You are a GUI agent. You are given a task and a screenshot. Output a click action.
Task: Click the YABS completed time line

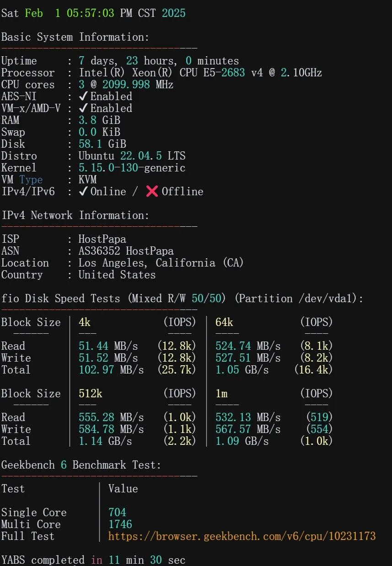[x=93, y=560]
